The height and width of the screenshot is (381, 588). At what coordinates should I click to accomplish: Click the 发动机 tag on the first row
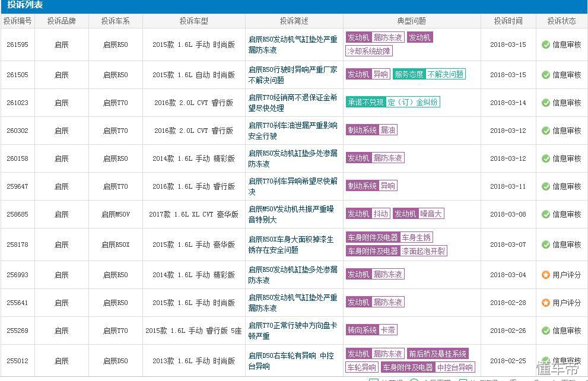tap(358, 37)
